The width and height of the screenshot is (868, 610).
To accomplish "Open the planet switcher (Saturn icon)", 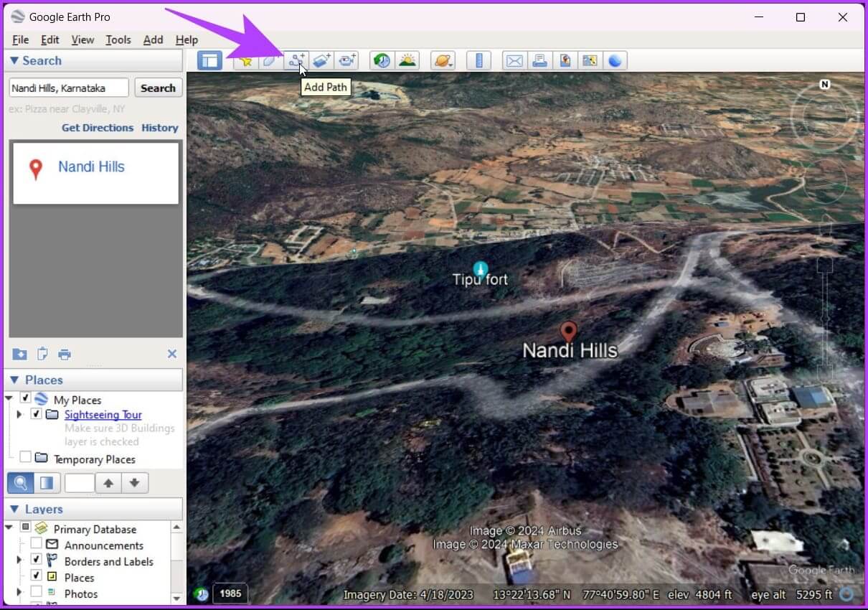I will [443, 61].
